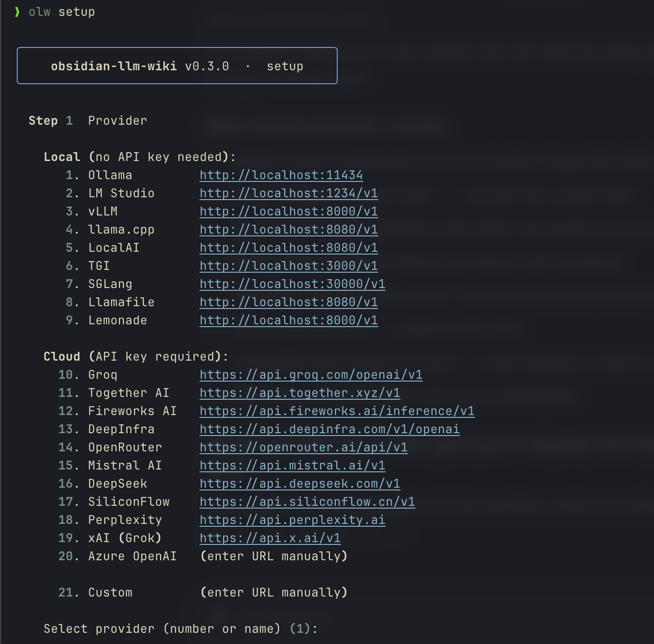This screenshot has height=644, width=654.
Task: Click the LM Studio localhost:1234/v1 URL
Action: coord(288,194)
